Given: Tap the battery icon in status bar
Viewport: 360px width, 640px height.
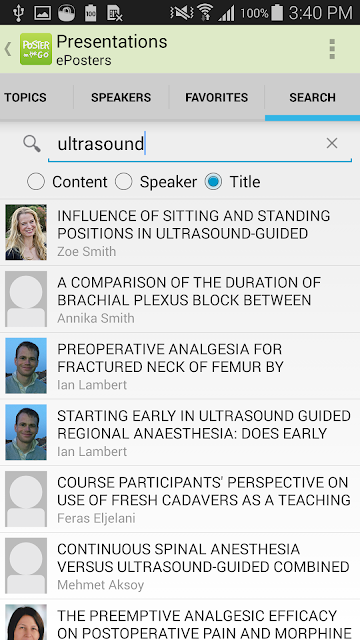Looking at the screenshot, I should click(x=277, y=13).
